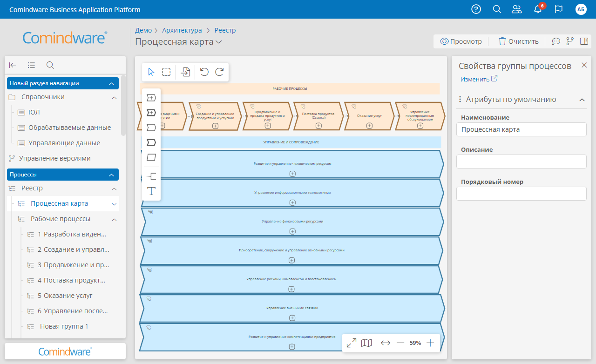Screen dimensions: 596x364
Task: Select the annotation connector tool
Action: pyautogui.click(x=151, y=176)
